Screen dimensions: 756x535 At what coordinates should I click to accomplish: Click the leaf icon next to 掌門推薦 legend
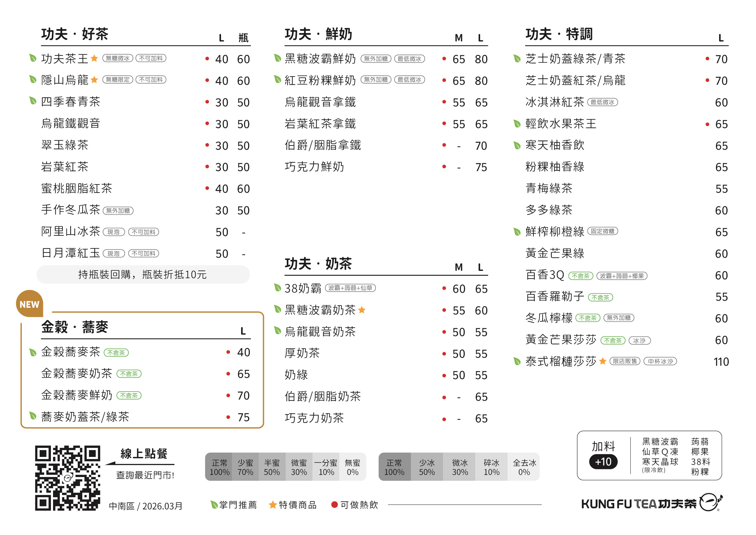[x=214, y=505]
